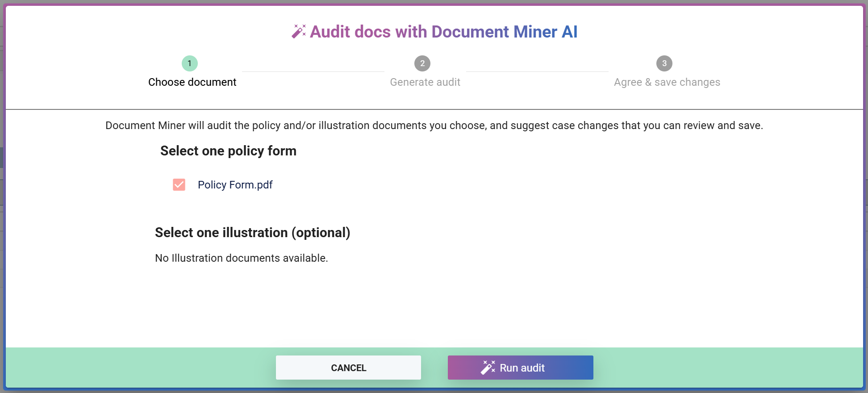
Task: Click the step 3 numbered circle
Action: coord(664,63)
